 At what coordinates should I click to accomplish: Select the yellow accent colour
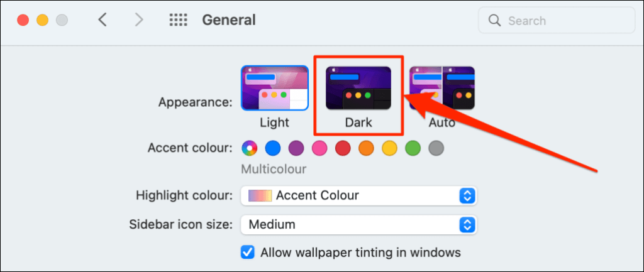(389, 148)
